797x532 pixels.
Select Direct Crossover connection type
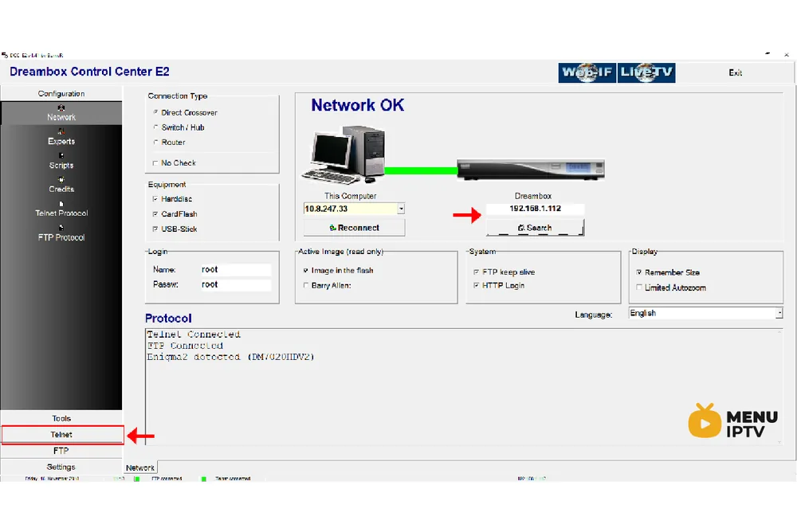pyautogui.click(x=155, y=112)
